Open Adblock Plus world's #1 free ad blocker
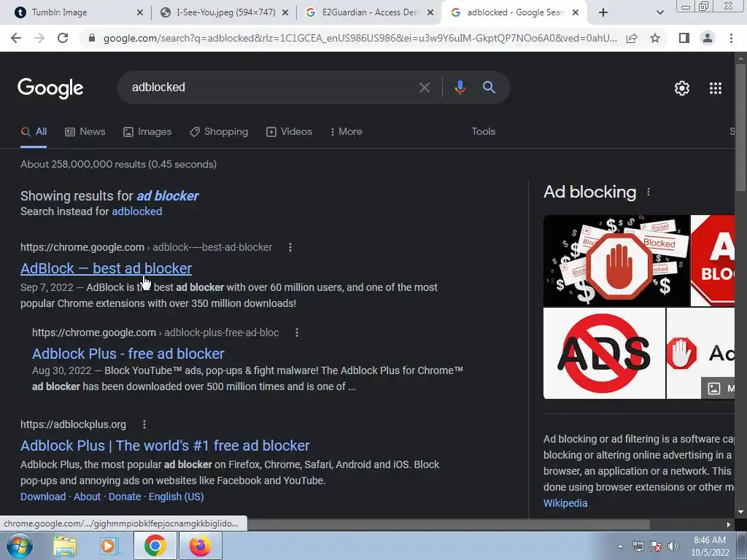747x560 pixels. 165,446
